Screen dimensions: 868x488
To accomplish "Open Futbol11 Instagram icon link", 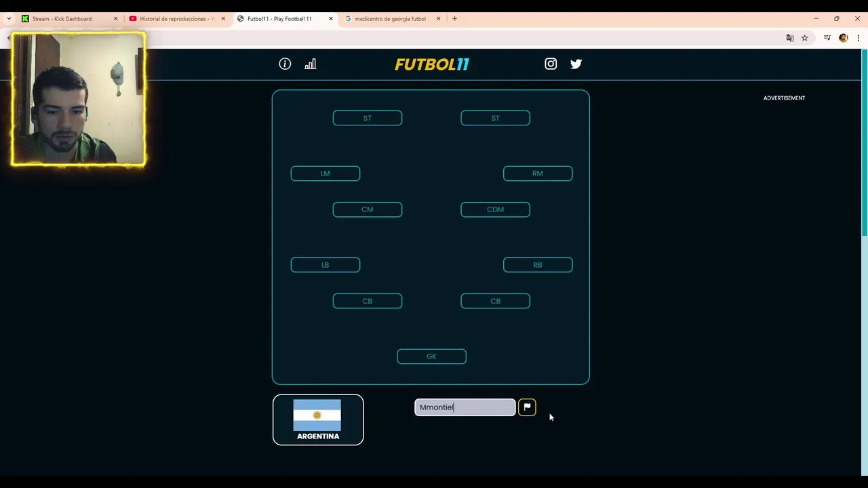I will (551, 64).
